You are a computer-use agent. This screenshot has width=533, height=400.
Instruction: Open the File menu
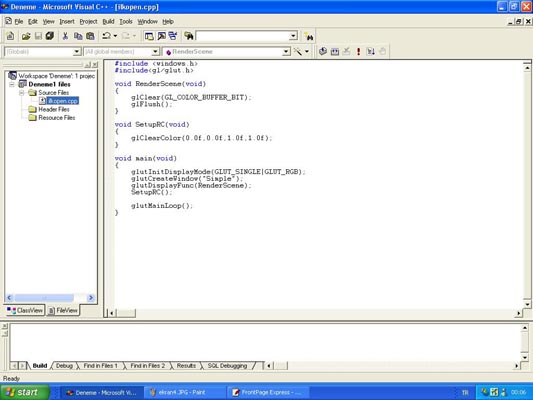pyautogui.click(x=19, y=21)
